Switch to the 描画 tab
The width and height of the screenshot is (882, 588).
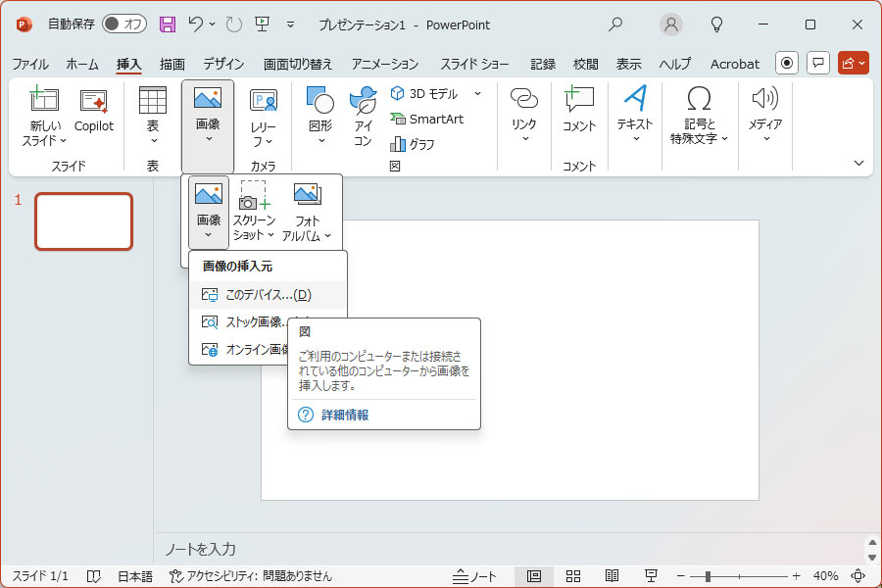coord(172,64)
